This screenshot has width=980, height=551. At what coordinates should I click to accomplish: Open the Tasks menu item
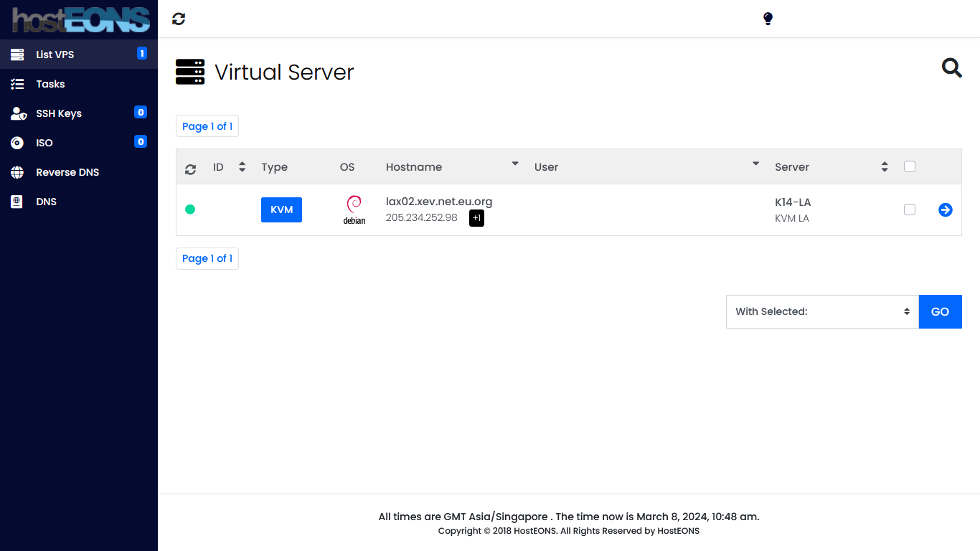pos(50,84)
